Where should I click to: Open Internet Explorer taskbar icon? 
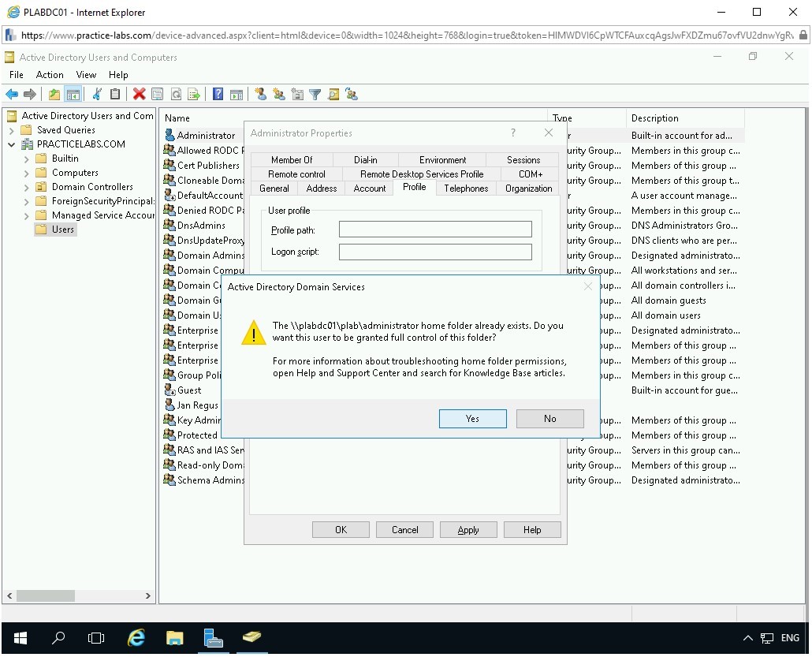(136, 638)
